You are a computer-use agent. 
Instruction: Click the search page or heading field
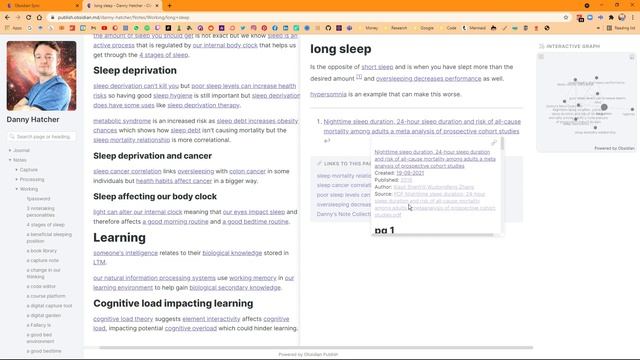point(41,137)
